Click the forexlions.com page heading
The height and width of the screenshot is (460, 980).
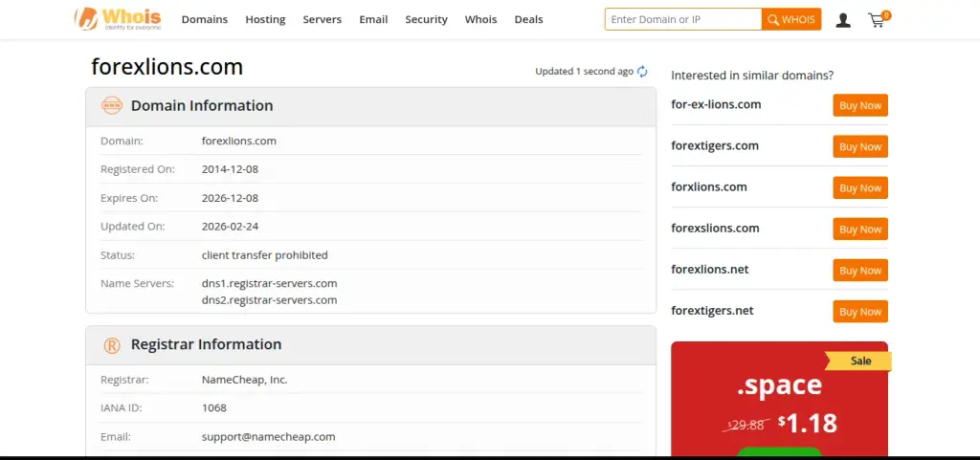[x=167, y=67]
